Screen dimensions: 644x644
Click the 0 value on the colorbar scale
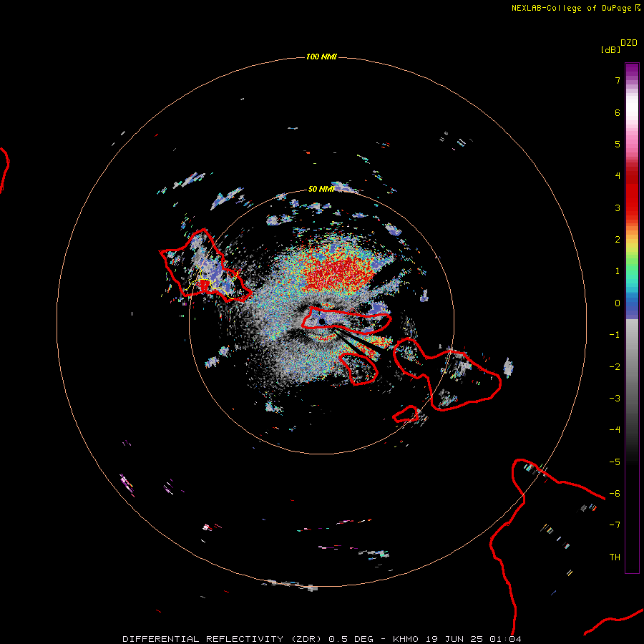tap(618, 303)
